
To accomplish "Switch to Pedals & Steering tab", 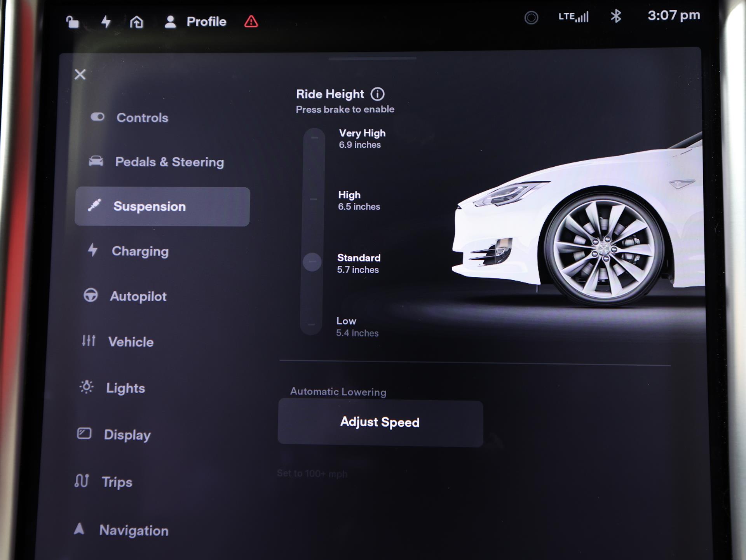I will tap(169, 162).
